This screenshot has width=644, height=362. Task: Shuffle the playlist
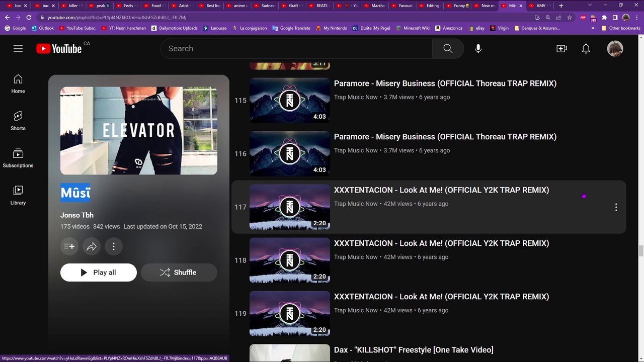coord(179,273)
